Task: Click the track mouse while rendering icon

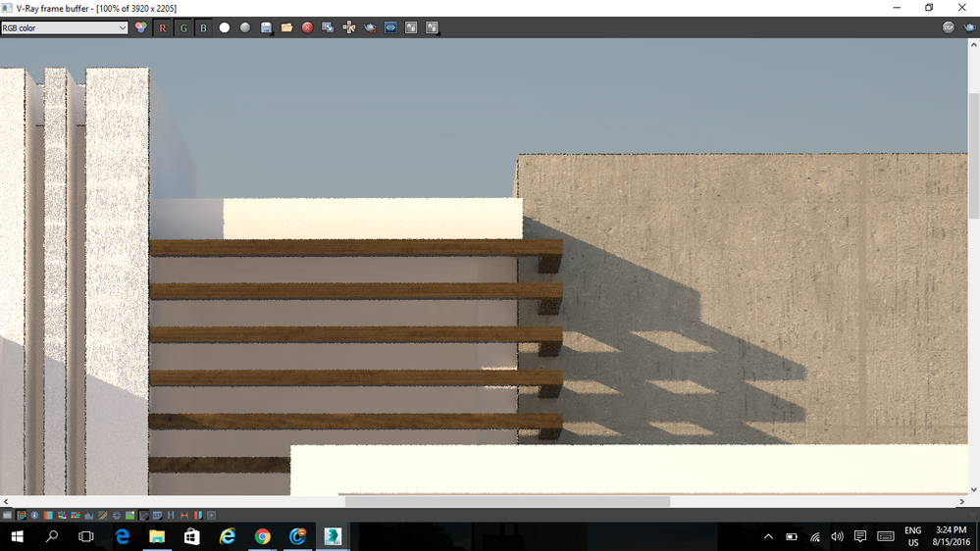Action: tap(349, 28)
